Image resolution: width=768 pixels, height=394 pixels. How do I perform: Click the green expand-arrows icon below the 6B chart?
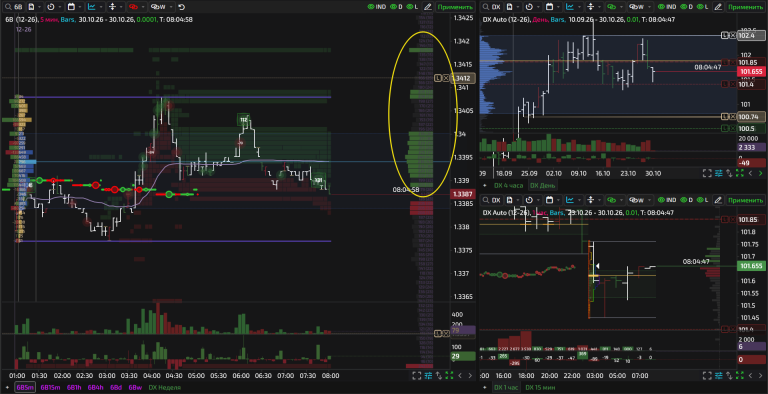pos(449,376)
